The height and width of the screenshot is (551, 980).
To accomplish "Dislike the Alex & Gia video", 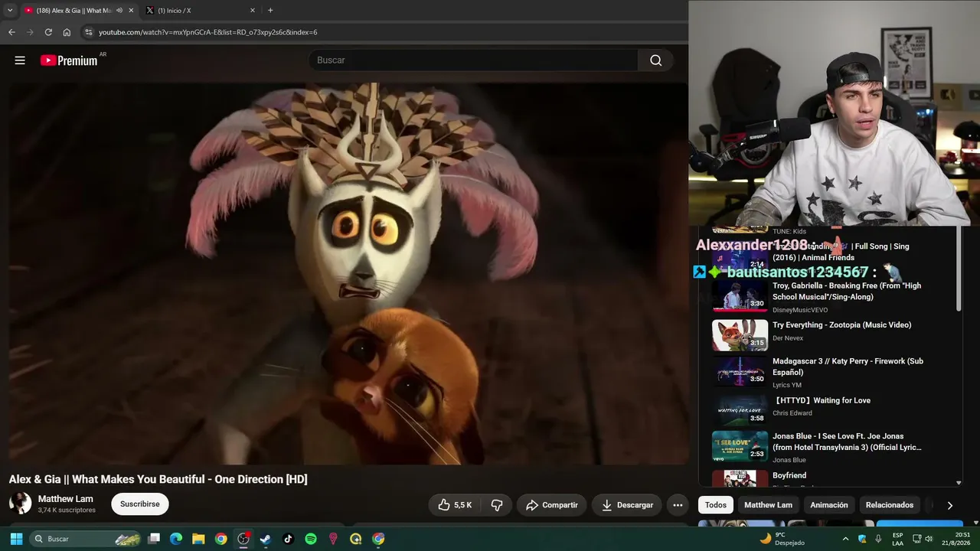I will (497, 505).
